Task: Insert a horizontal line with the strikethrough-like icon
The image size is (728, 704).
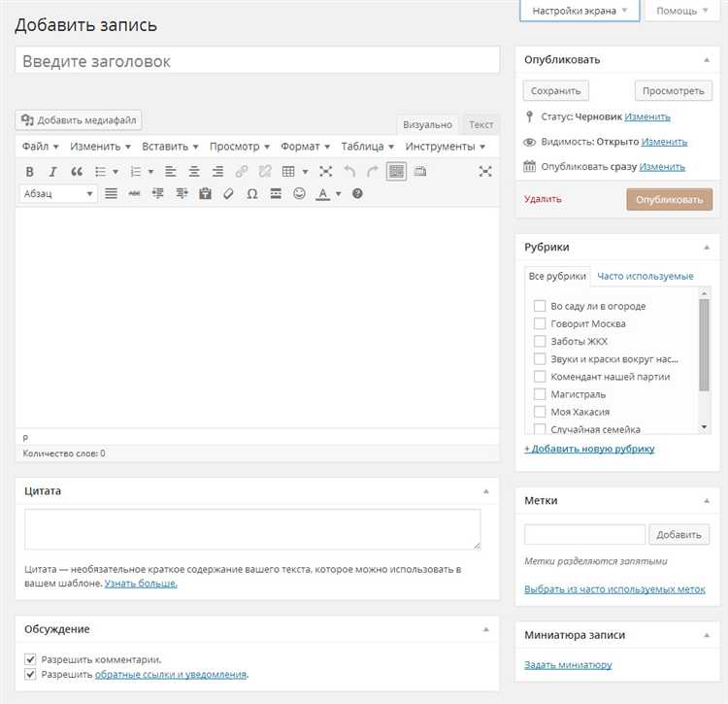Action: click(x=134, y=193)
